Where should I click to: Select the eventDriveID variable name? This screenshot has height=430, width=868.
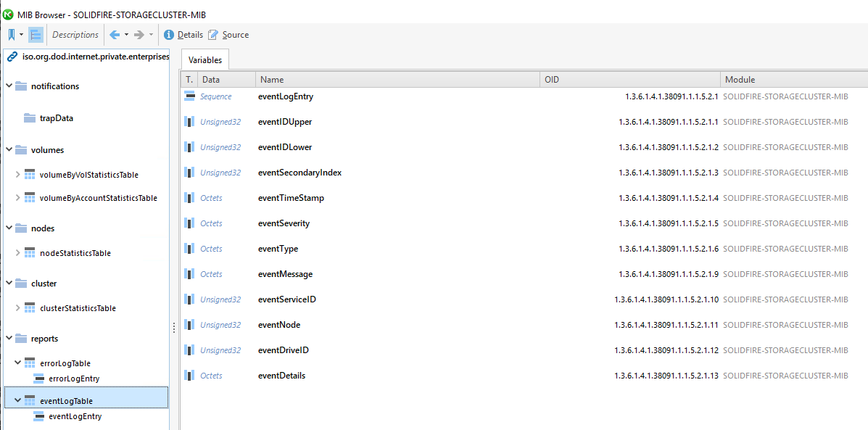coord(284,350)
